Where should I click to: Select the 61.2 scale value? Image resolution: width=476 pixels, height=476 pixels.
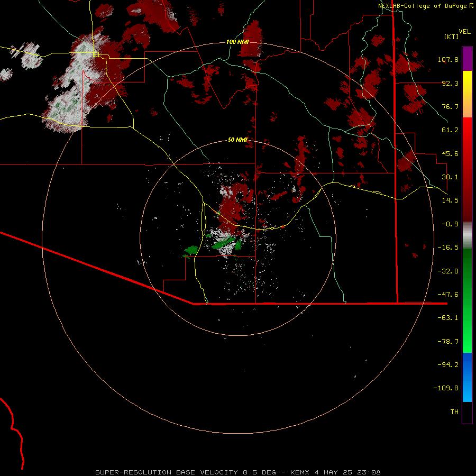(450, 130)
